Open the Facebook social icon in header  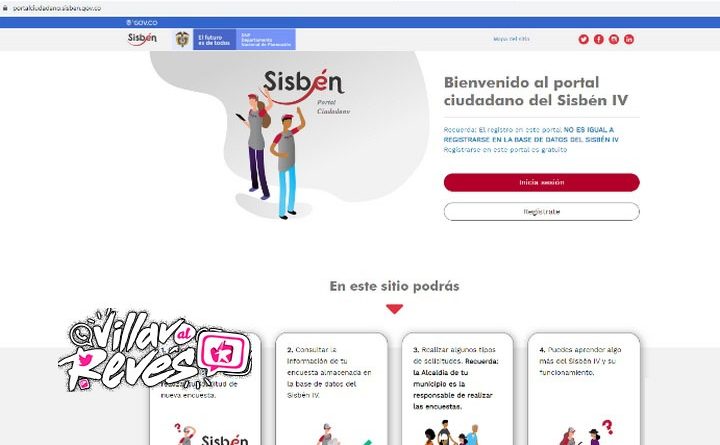click(x=598, y=39)
